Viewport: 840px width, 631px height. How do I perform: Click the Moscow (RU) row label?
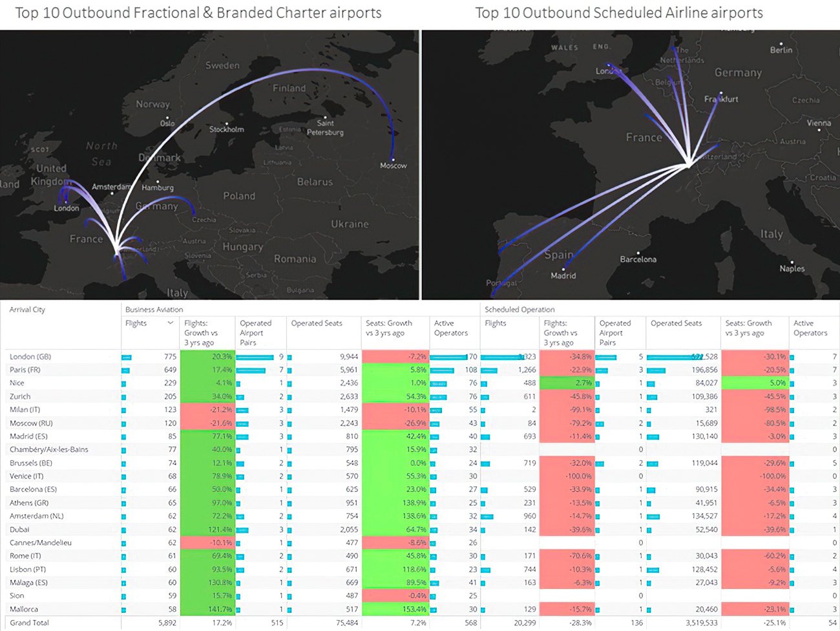coord(31,423)
